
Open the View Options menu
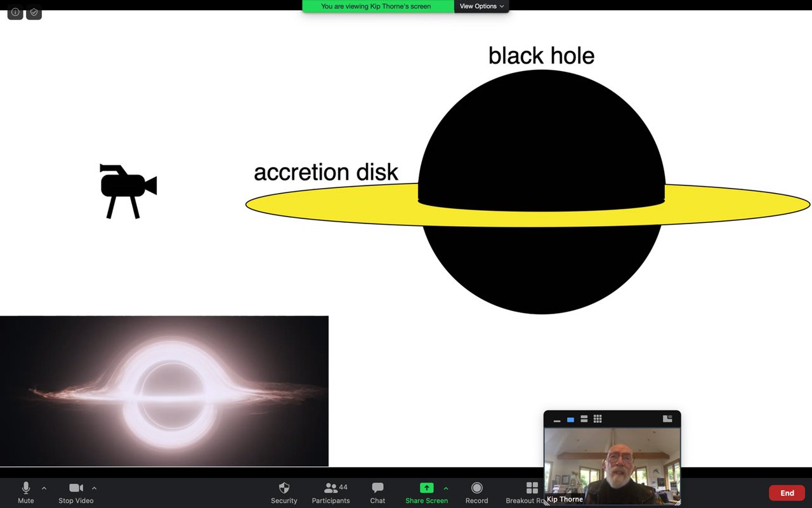point(481,6)
